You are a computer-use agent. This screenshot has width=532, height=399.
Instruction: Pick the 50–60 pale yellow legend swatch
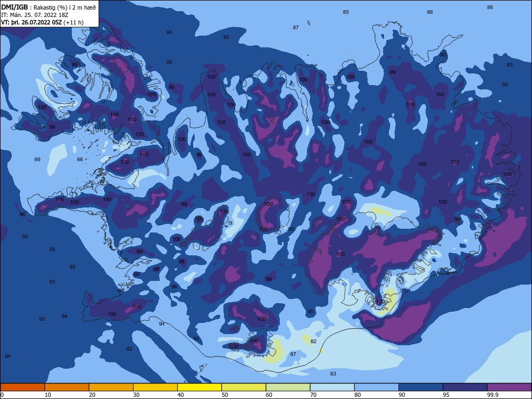(x=244, y=387)
